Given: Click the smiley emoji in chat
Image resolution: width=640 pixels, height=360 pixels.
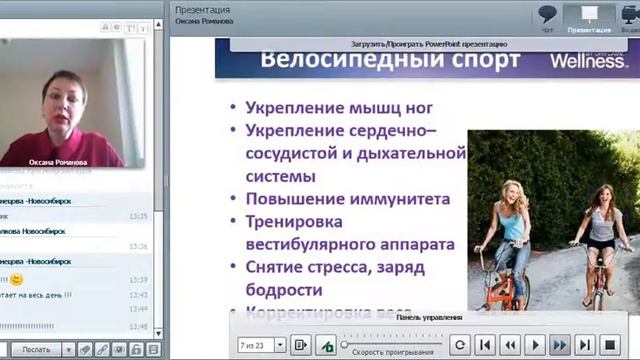Looking at the screenshot, I should 16,280.
